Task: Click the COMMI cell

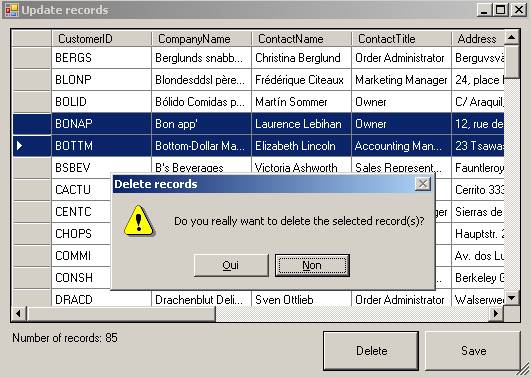Action: [x=81, y=256]
